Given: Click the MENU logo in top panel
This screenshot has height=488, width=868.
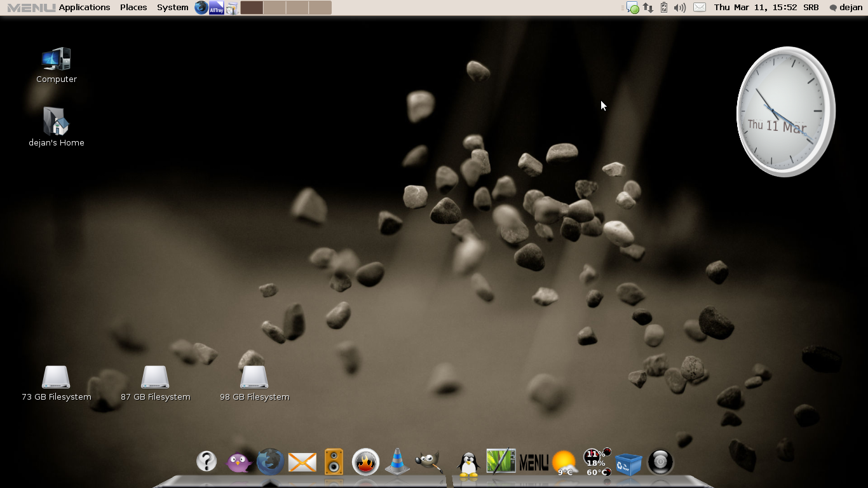Looking at the screenshot, I should coord(31,8).
